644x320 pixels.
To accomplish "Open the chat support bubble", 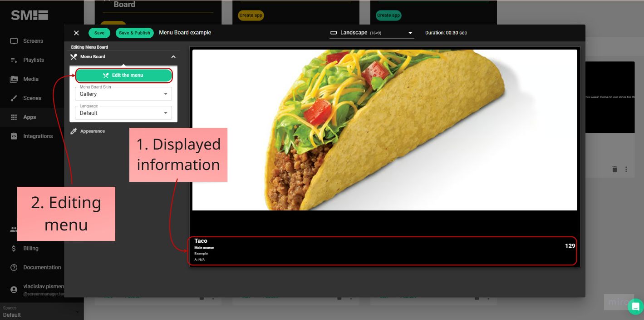I will 635,306.
